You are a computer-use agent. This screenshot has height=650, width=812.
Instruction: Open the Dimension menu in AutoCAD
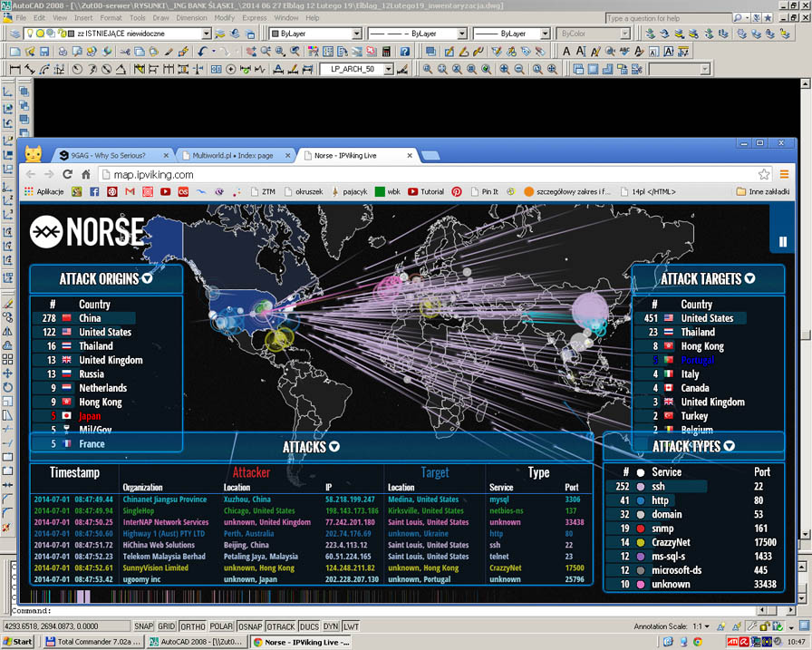(x=191, y=17)
